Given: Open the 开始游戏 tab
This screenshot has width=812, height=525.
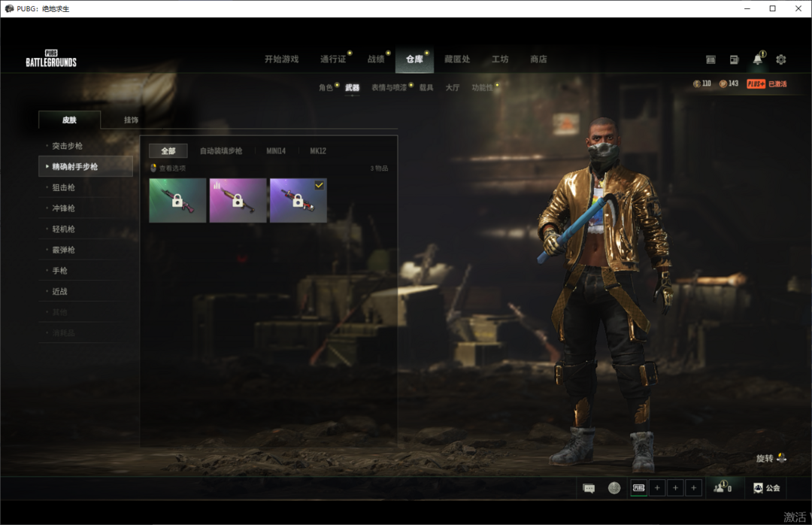Looking at the screenshot, I should tap(281, 59).
